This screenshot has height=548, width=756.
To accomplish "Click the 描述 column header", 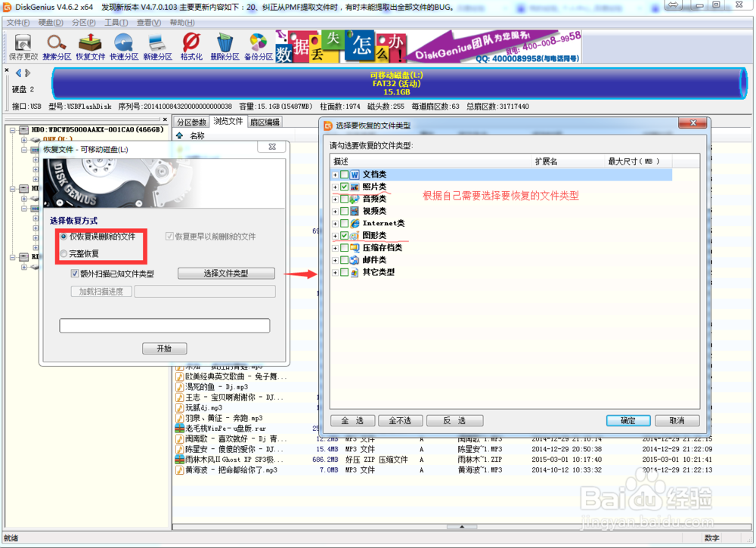I will [432, 161].
